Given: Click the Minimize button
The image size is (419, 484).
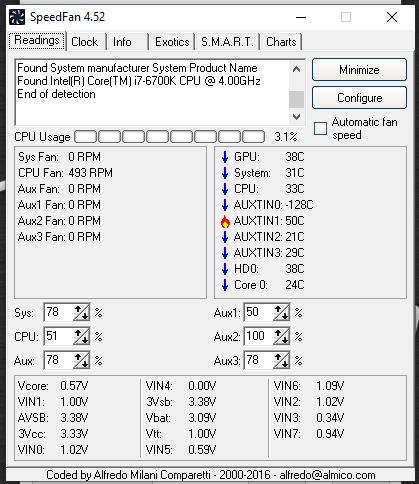Looking at the screenshot, I should click(359, 70).
